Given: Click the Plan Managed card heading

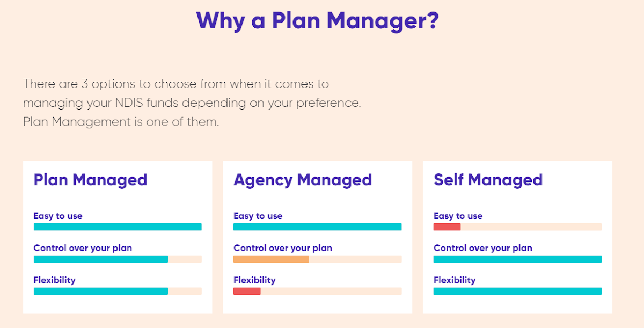Looking at the screenshot, I should click(90, 180).
